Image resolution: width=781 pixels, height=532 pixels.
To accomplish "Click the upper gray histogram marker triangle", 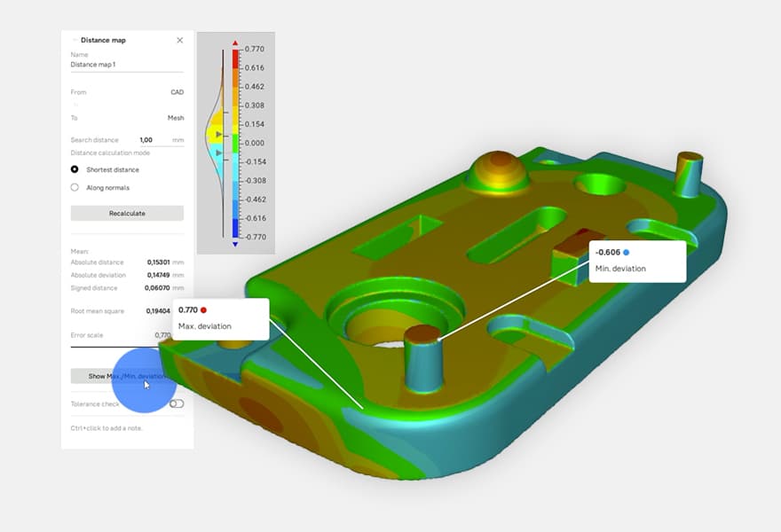I will click(220, 134).
